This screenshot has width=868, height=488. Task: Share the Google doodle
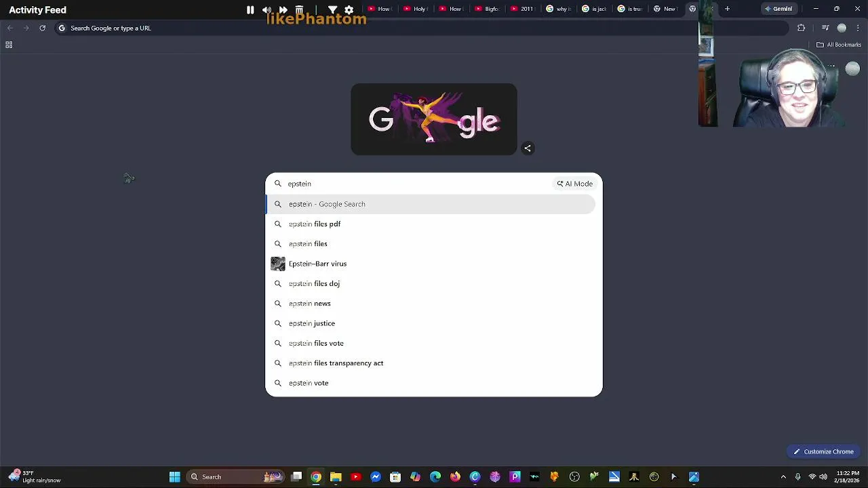coord(528,148)
